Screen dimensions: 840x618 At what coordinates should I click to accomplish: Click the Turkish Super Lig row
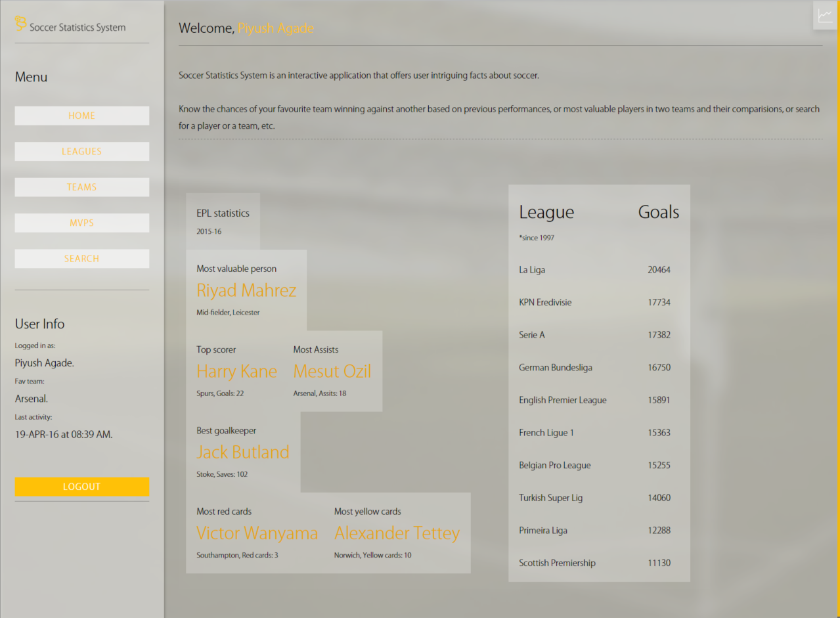599,498
